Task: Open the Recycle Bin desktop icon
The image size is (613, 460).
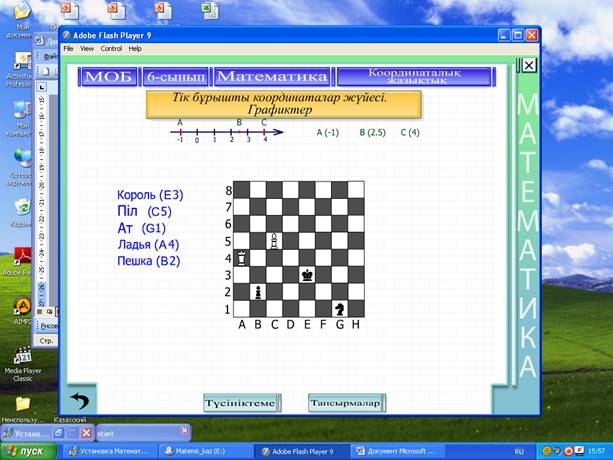Action: click(22, 210)
